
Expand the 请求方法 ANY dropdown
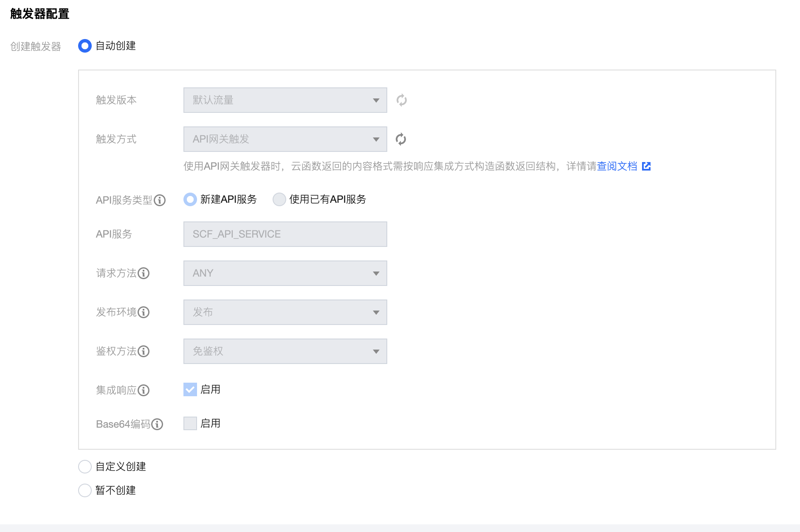[x=285, y=273]
